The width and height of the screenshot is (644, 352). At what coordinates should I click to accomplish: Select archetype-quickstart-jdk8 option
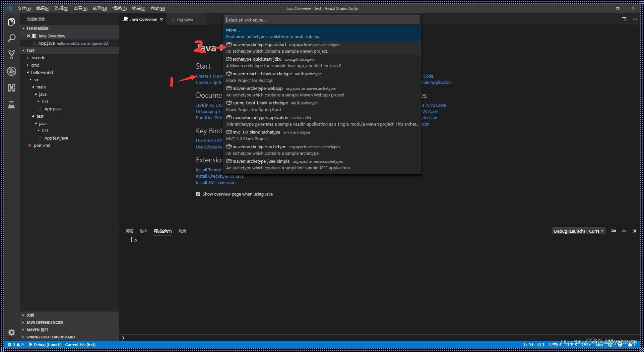[x=322, y=62]
